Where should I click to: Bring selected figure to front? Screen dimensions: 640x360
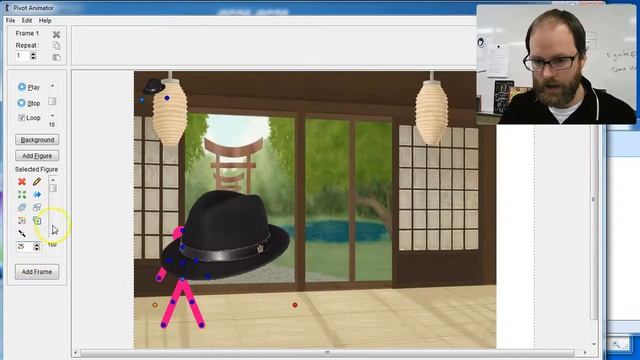pyautogui.click(x=22, y=207)
